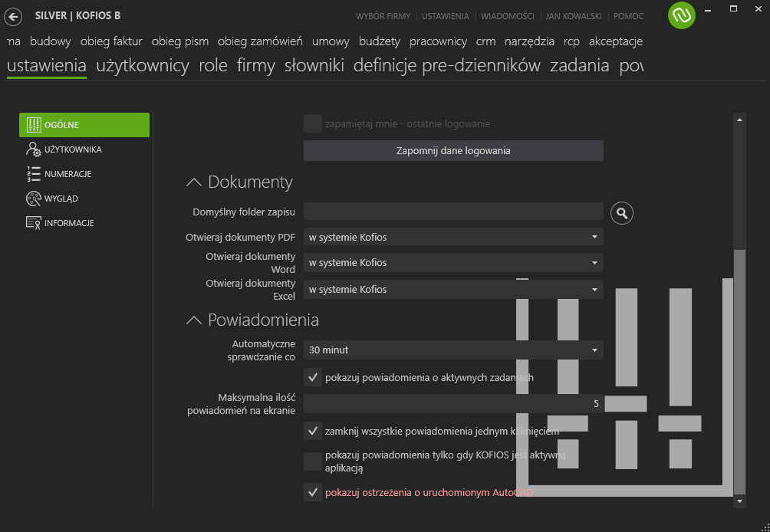Click the 'Zapomnij dane logowania' button
Image resolution: width=770 pixels, height=532 pixels.
[453, 151]
